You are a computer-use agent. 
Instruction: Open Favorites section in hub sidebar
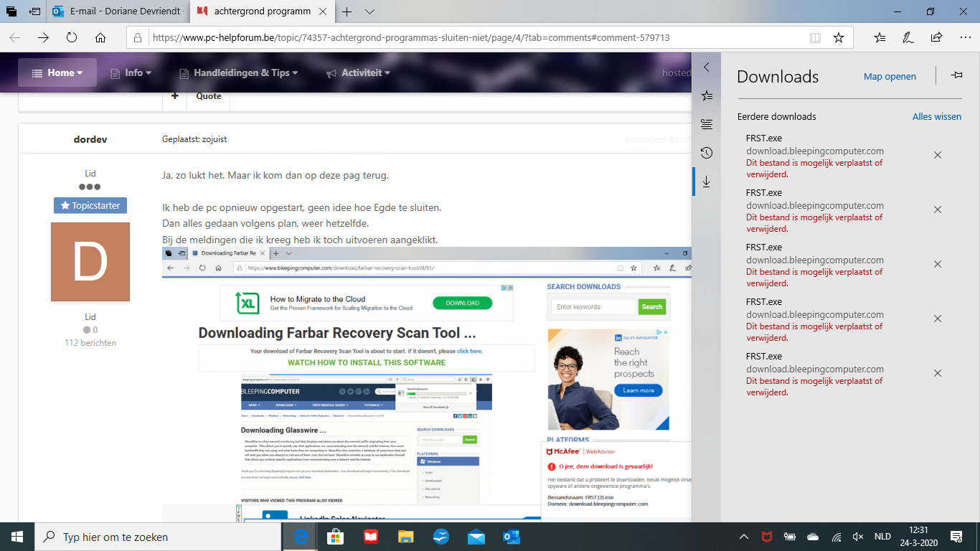click(x=707, y=95)
